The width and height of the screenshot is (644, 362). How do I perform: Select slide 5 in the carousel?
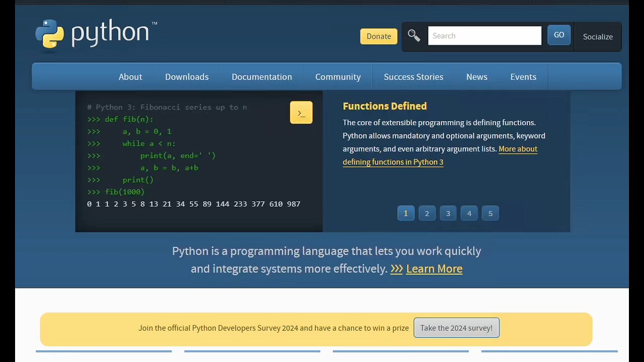[491, 214]
